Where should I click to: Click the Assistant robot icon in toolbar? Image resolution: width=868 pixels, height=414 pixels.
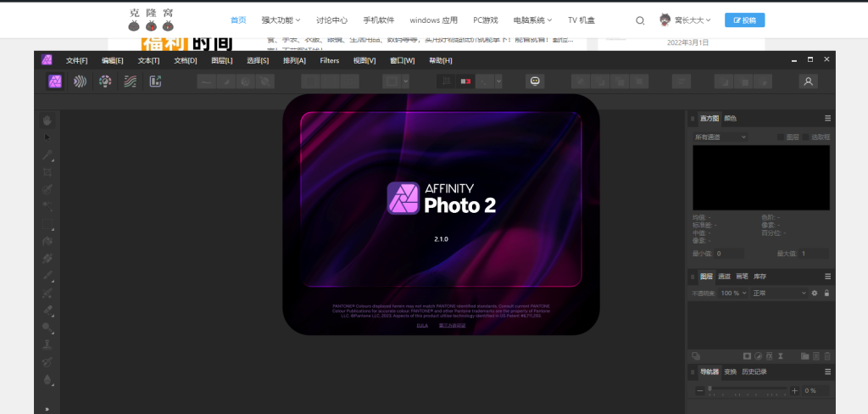pyautogui.click(x=535, y=81)
